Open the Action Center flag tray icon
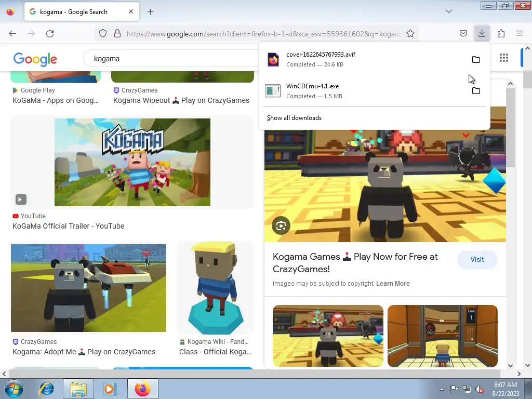 [x=454, y=389]
